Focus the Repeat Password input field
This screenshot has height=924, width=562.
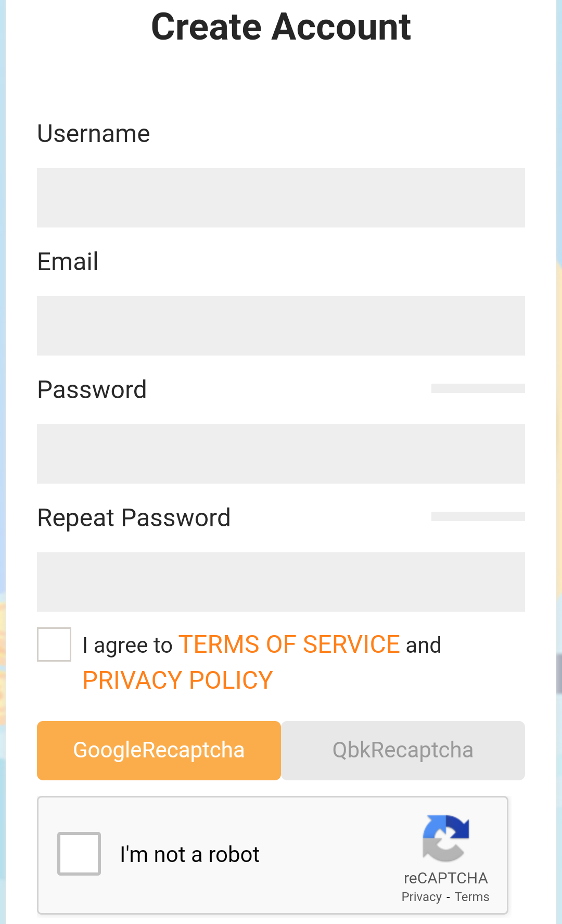281,582
